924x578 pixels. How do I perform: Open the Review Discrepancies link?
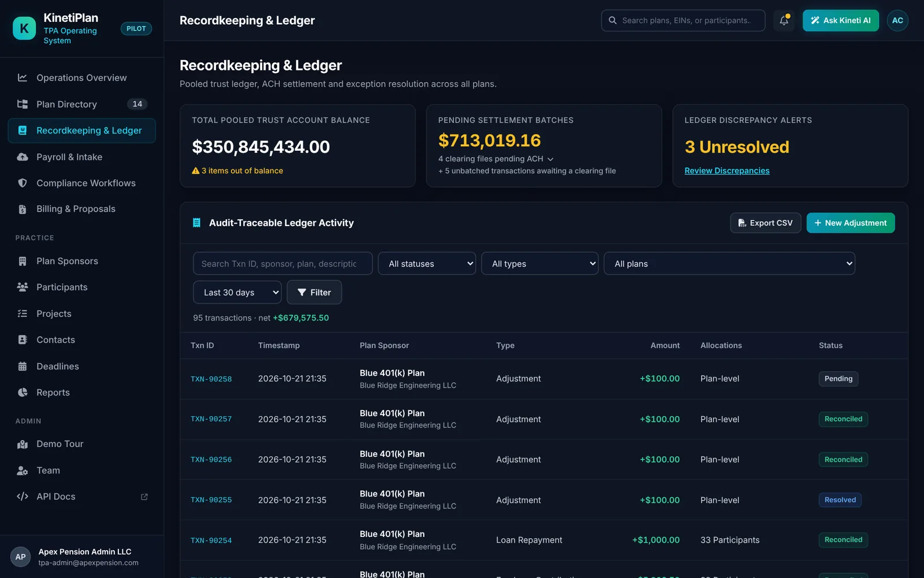727,171
